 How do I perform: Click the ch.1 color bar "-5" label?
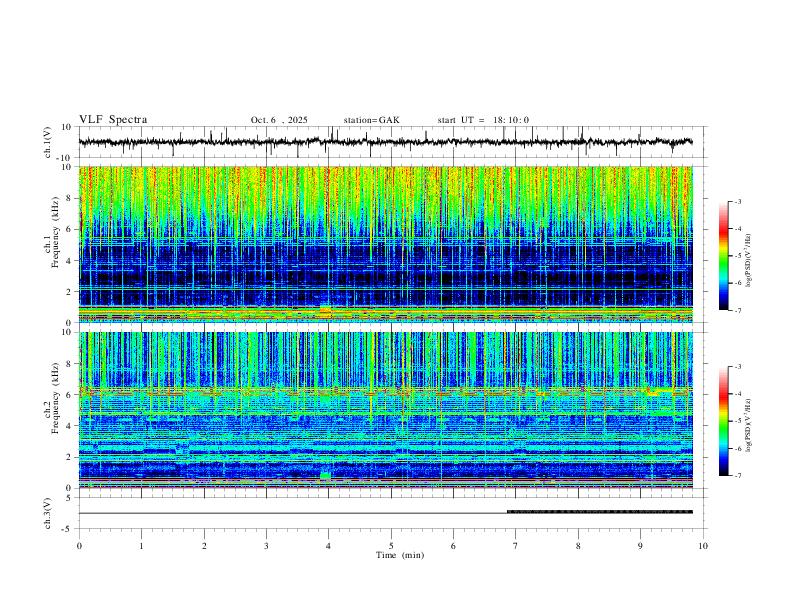(738, 256)
